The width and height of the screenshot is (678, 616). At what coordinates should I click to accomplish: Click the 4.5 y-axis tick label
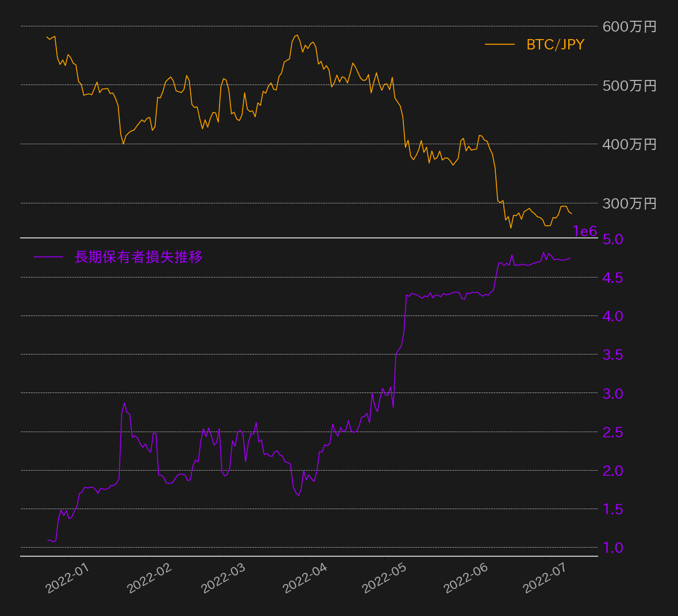(x=612, y=278)
